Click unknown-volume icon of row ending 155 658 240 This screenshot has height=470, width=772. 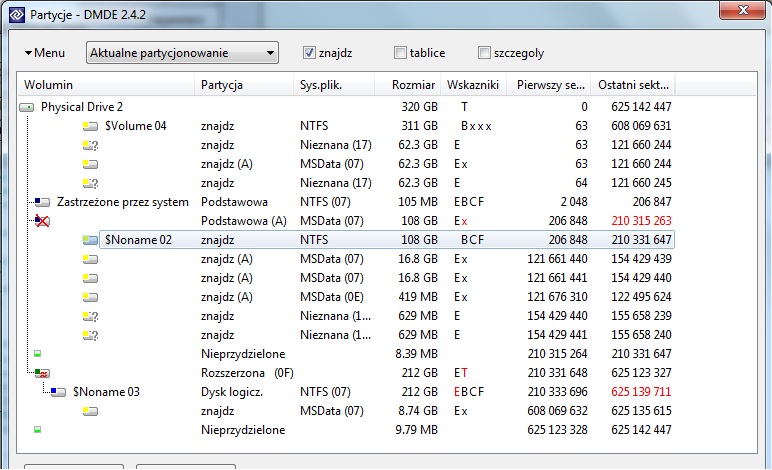click(x=91, y=335)
